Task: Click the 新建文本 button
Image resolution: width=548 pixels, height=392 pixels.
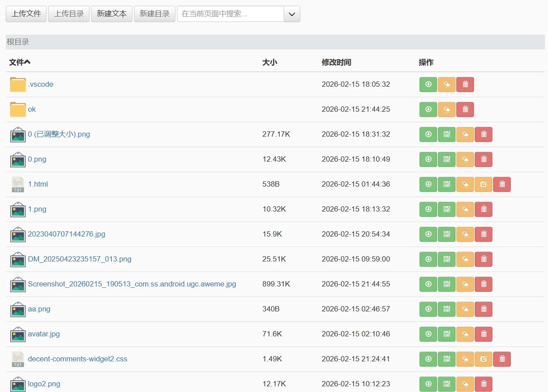Action: click(112, 14)
